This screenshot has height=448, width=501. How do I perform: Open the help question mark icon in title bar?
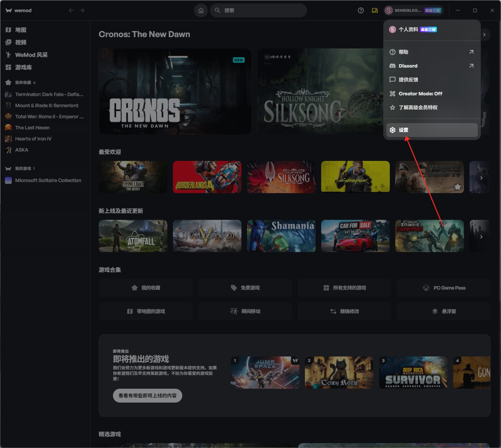coord(361,10)
